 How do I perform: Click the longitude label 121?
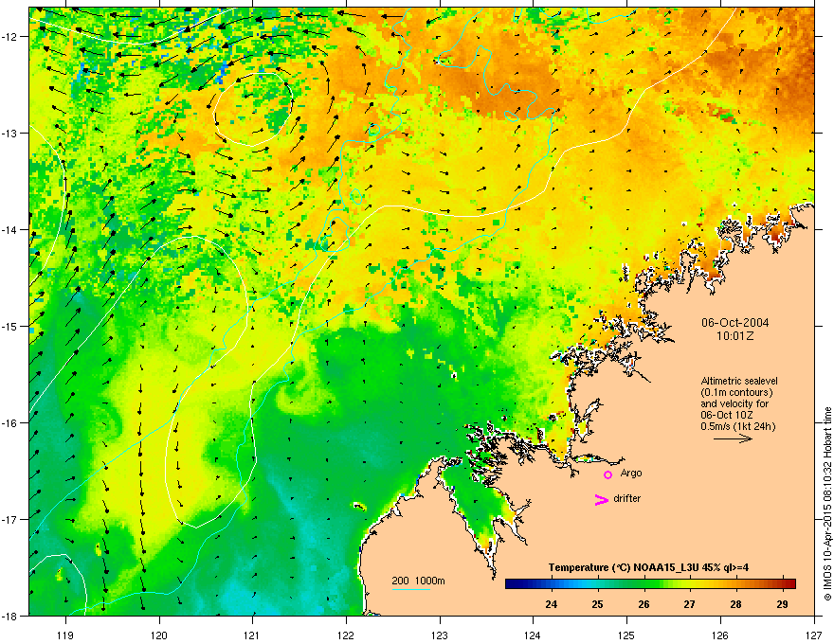pyautogui.click(x=252, y=635)
